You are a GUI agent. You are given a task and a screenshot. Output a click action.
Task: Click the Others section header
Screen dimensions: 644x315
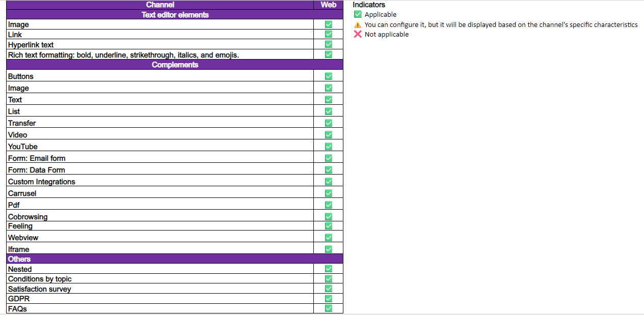[x=175, y=259]
